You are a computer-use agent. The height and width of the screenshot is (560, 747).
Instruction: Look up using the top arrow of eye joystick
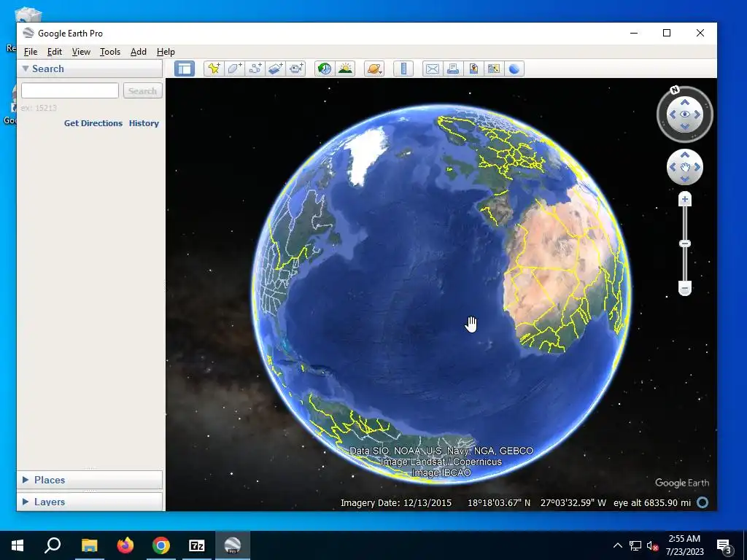(x=684, y=102)
